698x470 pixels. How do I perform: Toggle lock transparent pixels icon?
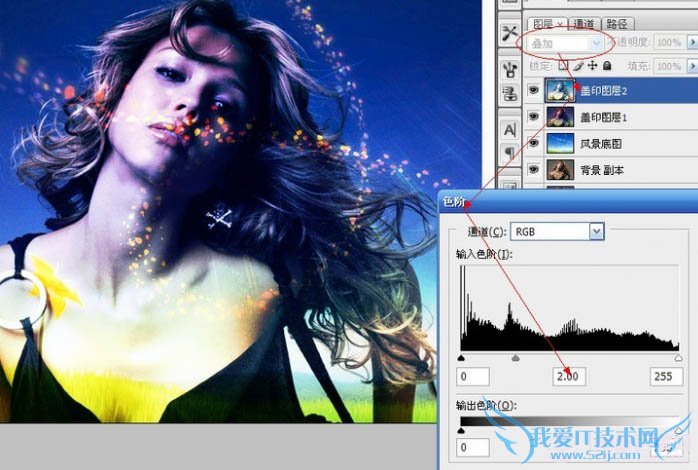pos(564,66)
